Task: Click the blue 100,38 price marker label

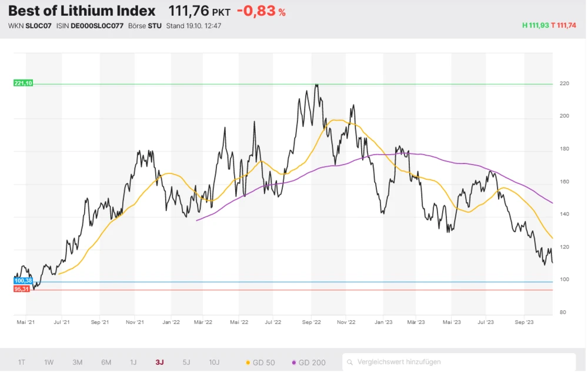Action: [23, 281]
